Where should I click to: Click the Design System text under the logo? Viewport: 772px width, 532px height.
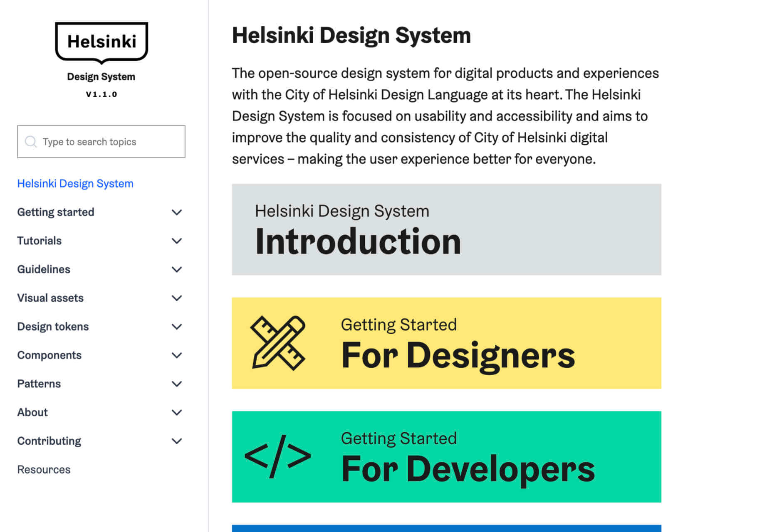coord(101,77)
